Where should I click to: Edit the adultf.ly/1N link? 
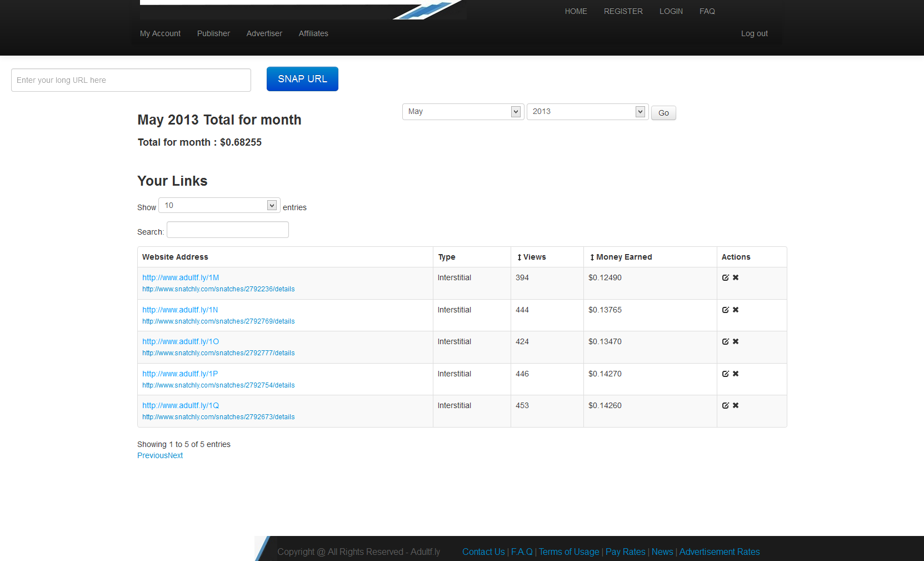coord(725,310)
